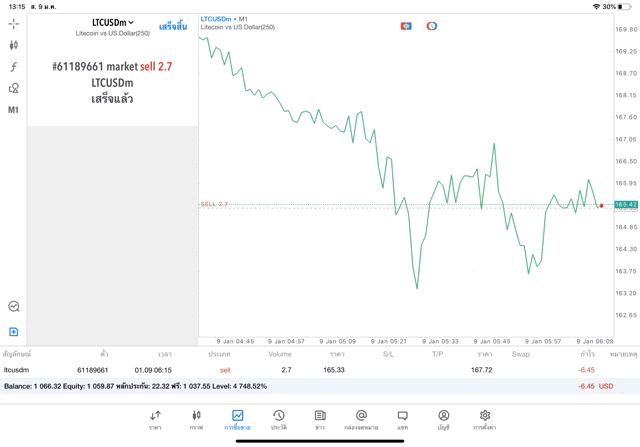The width and height of the screenshot is (640, 447).
Task: Open the M1 timeframe selector
Action: pos(14,110)
